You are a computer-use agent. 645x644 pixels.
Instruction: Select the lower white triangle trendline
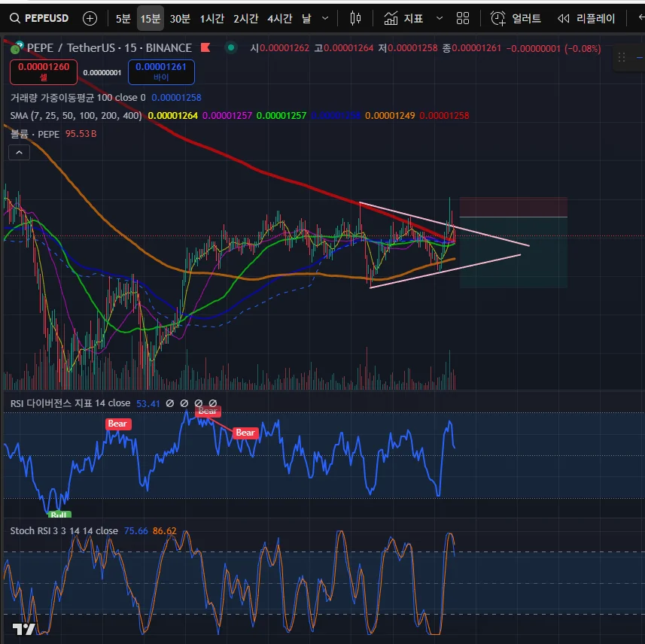coord(446,271)
